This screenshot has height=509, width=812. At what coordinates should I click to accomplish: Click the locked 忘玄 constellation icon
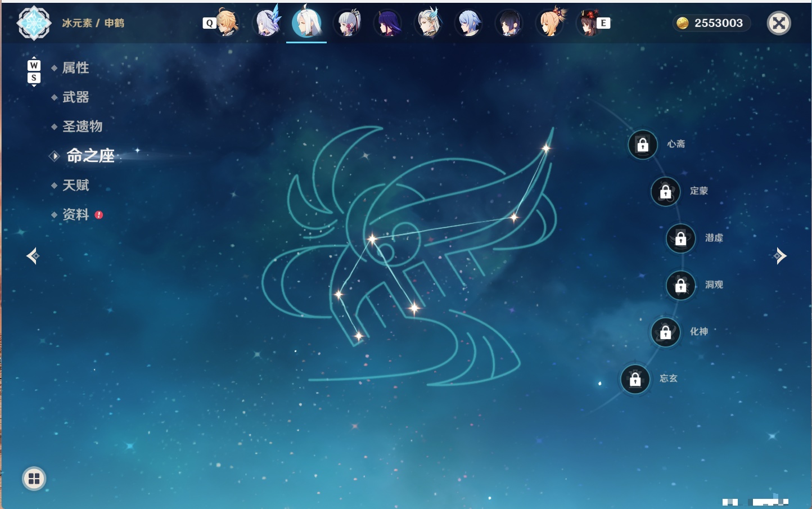[635, 379]
